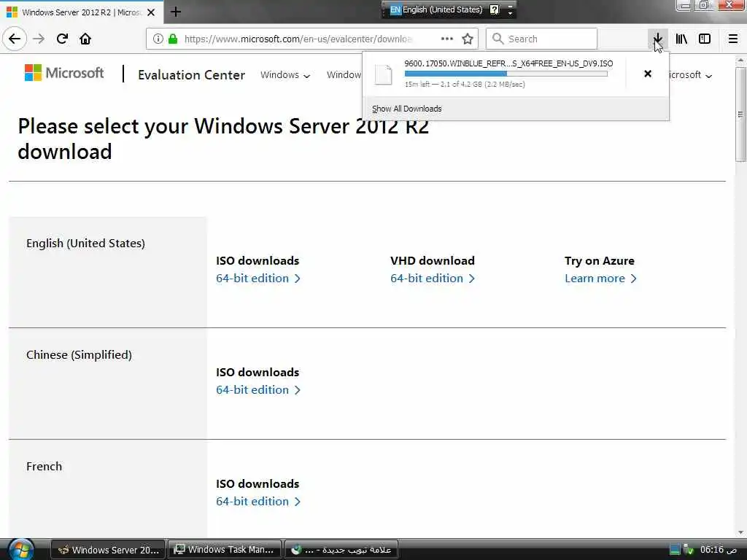Screen dimensions: 747x560
Task: Switch to Windows Server 20... taskbar button
Action: pos(108,550)
